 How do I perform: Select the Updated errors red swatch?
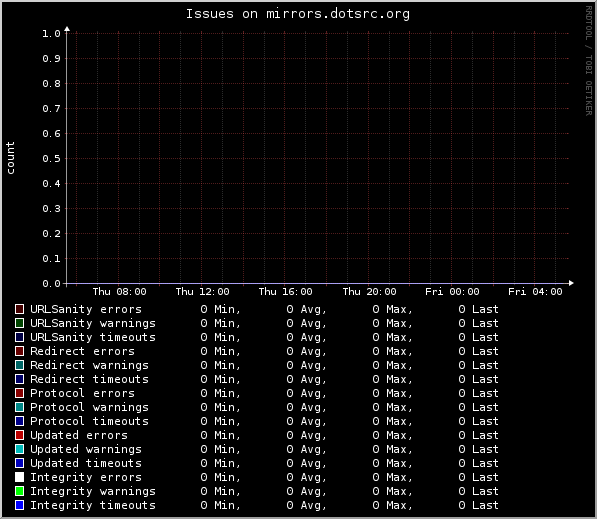[x=19, y=435]
